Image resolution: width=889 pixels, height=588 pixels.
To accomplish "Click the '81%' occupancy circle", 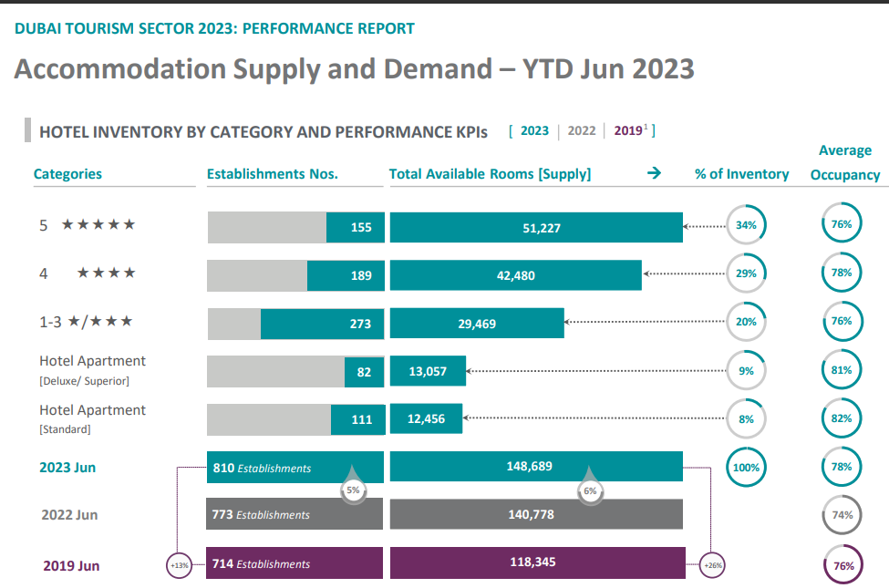I will tap(842, 370).
